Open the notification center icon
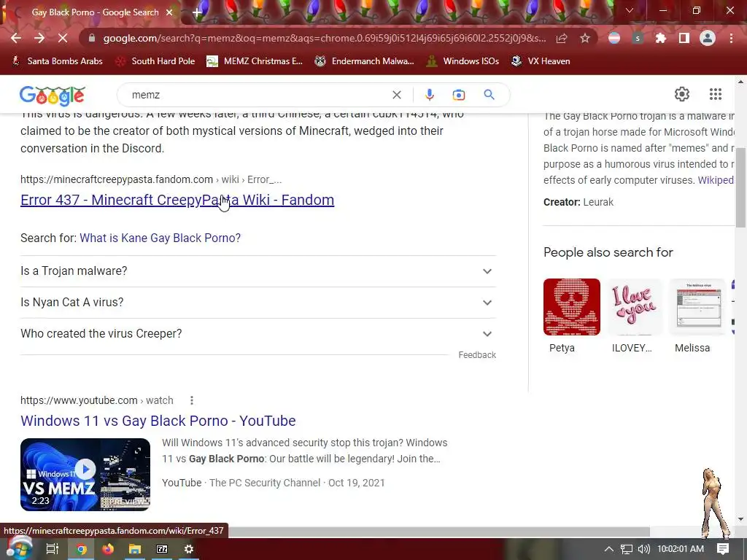 (x=723, y=549)
